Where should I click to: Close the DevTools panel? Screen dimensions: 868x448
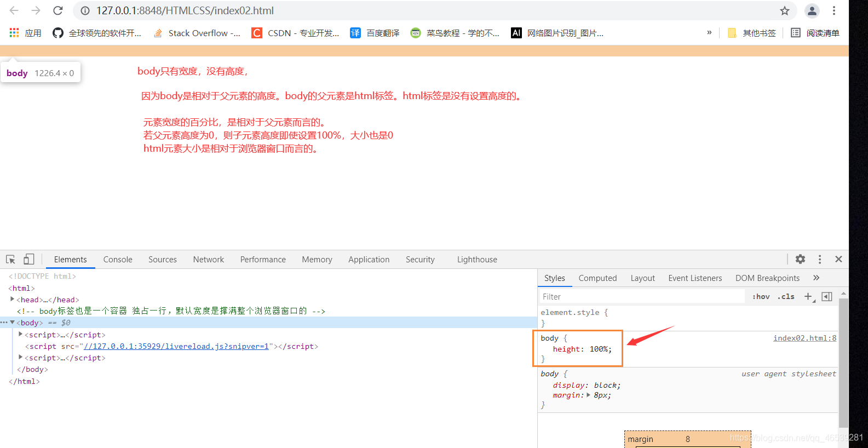(838, 259)
